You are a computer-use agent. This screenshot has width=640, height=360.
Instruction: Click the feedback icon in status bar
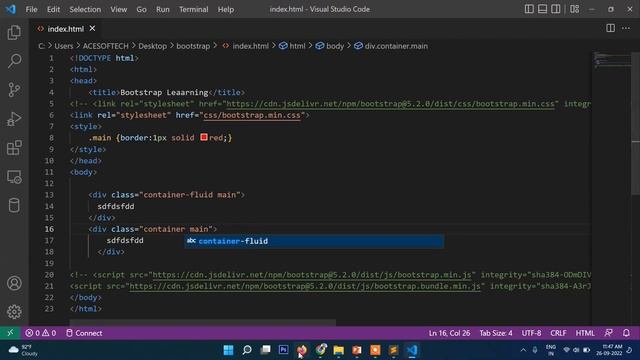[x=609, y=333]
